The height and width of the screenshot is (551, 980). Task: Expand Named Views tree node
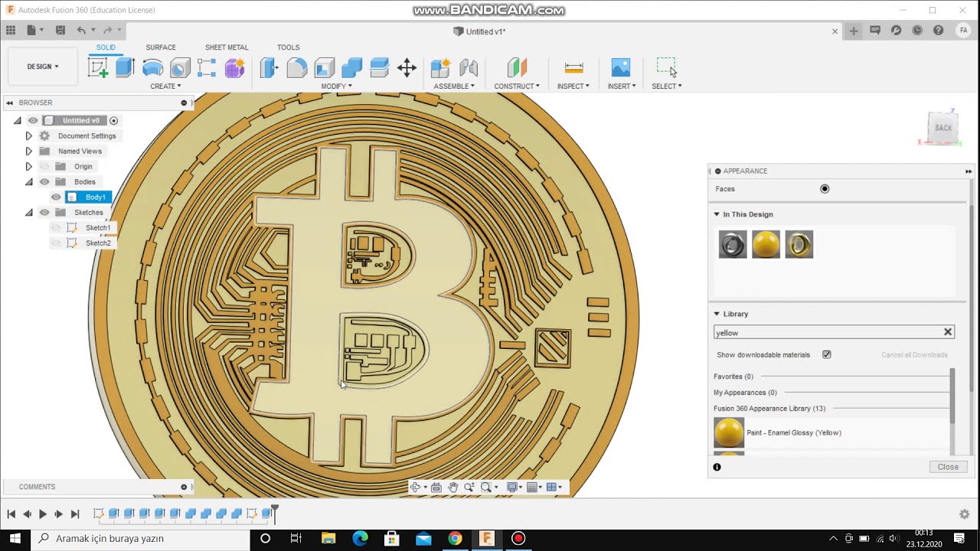(x=28, y=151)
